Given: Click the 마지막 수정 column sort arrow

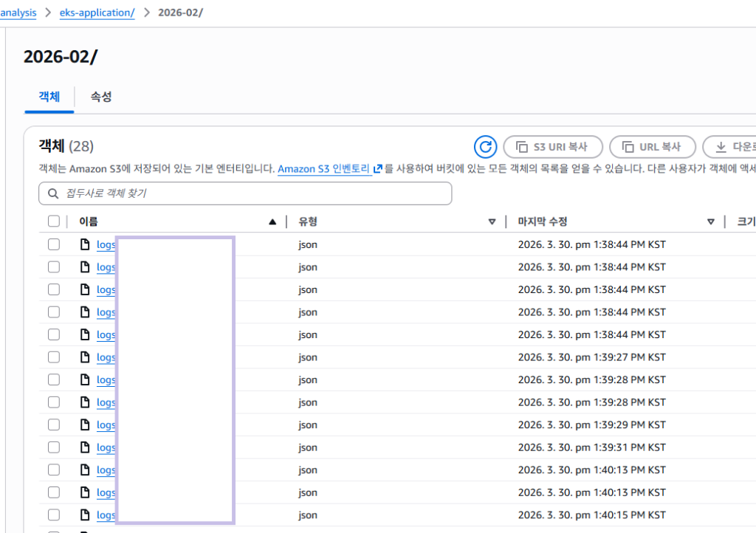Looking at the screenshot, I should (x=711, y=221).
